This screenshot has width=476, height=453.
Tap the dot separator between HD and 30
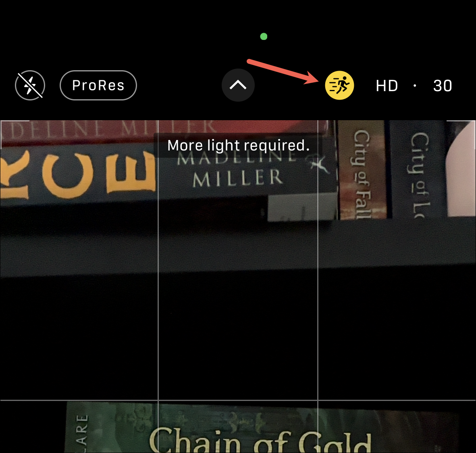pyautogui.click(x=415, y=86)
